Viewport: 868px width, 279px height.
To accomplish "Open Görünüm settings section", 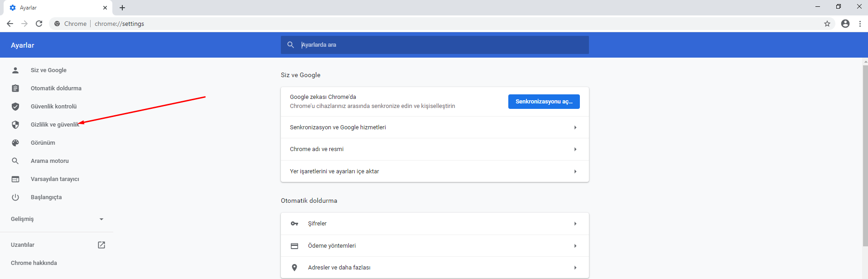I will tap(43, 143).
